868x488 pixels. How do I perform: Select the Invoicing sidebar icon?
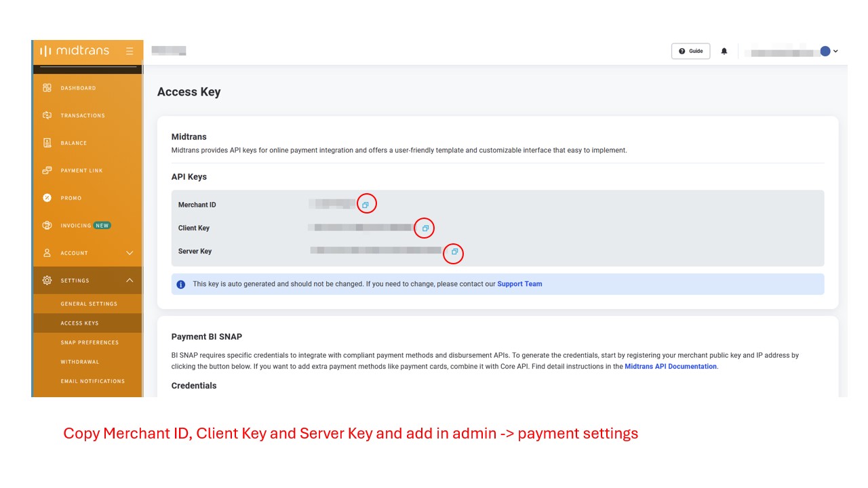(x=46, y=225)
